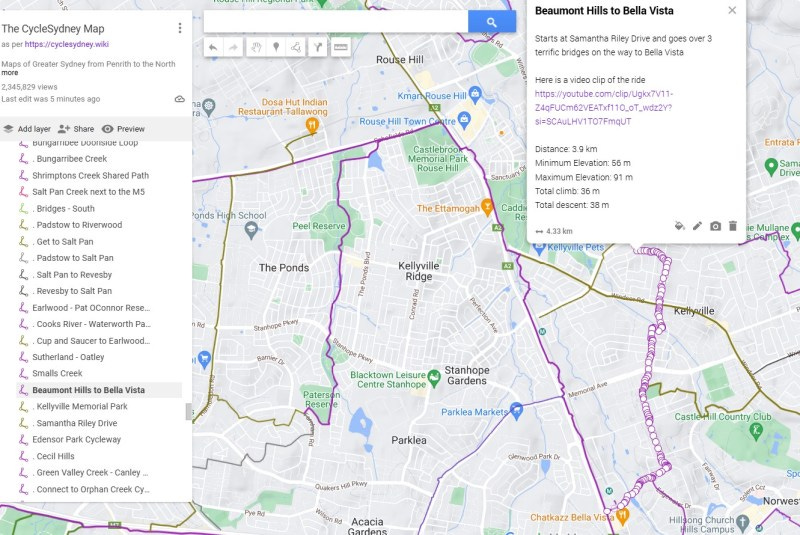
Task: Select '. Padstow to Riverwood' item
Action: coord(99,225)
